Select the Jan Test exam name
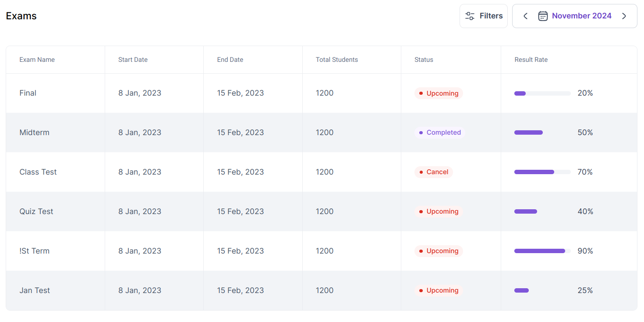Viewport: 644px width, 322px height. coord(35,290)
